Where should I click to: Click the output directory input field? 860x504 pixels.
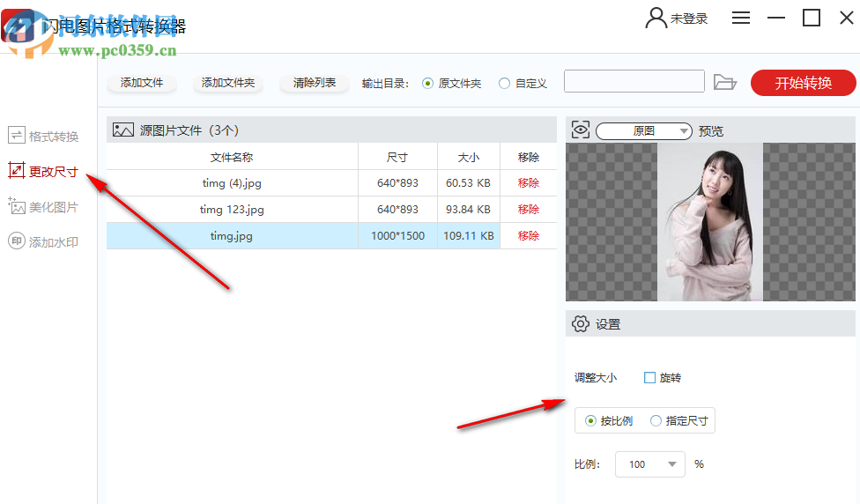[634, 81]
